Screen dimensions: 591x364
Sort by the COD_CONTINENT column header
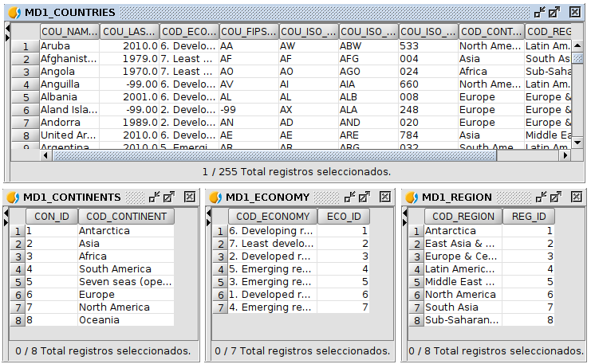[x=126, y=217]
